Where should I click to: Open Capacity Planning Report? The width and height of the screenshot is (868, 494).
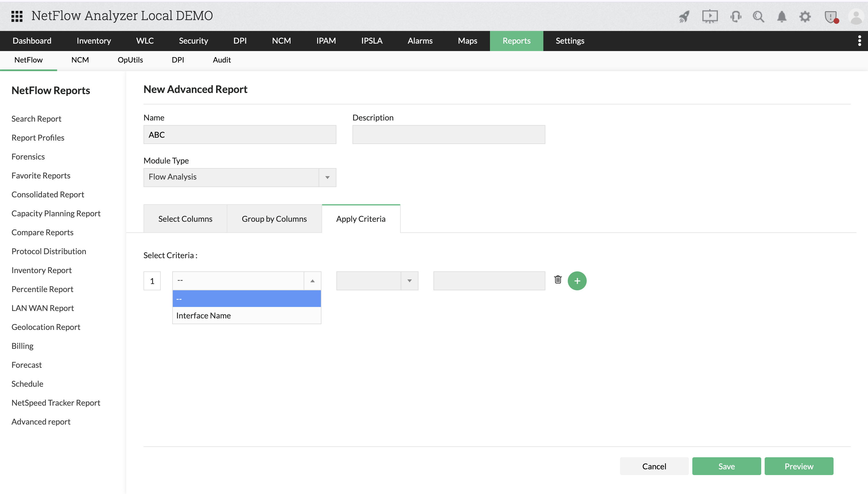pos(56,213)
